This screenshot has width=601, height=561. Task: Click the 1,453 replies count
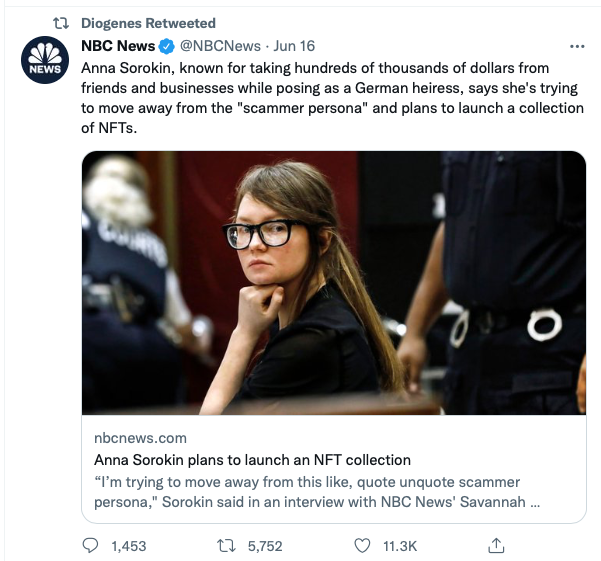coord(129,546)
